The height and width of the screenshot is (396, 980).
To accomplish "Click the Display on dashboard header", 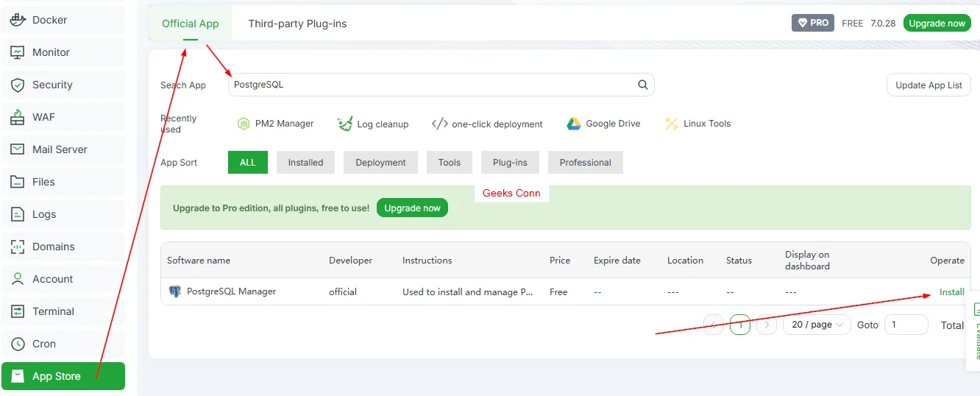I will [807, 260].
